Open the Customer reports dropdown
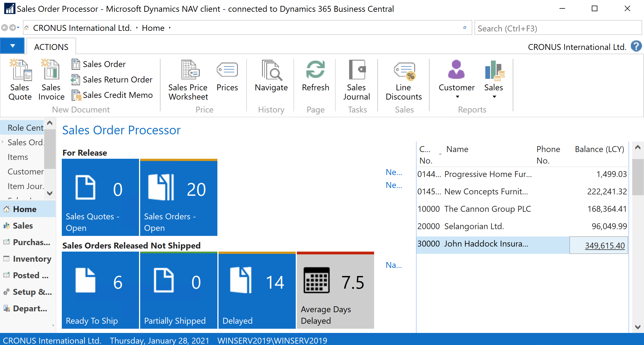Screen dimensions: 644x345 coord(457,79)
